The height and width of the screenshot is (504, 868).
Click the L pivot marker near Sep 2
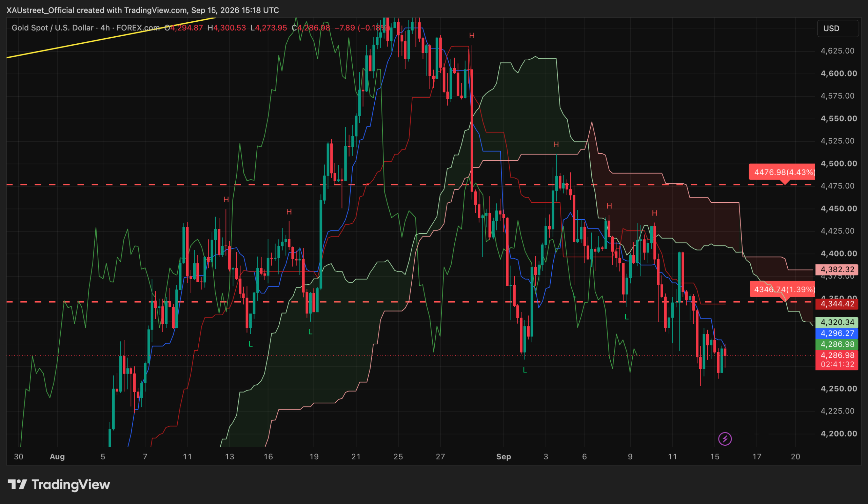tap(525, 370)
